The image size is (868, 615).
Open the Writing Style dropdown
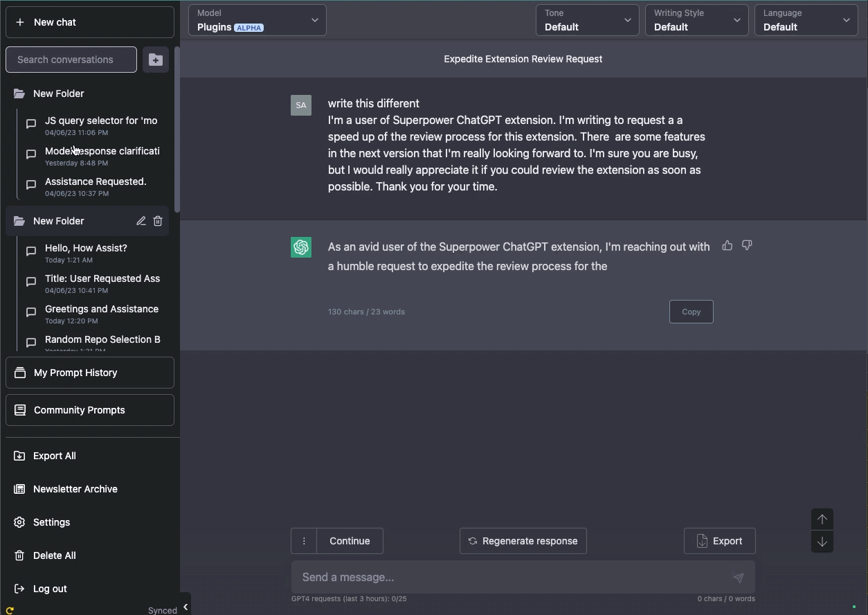pyautogui.click(x=697, y=20)
